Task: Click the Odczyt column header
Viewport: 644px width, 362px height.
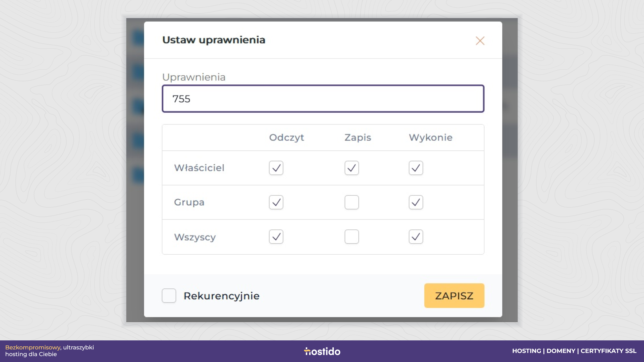Action: 287,138
